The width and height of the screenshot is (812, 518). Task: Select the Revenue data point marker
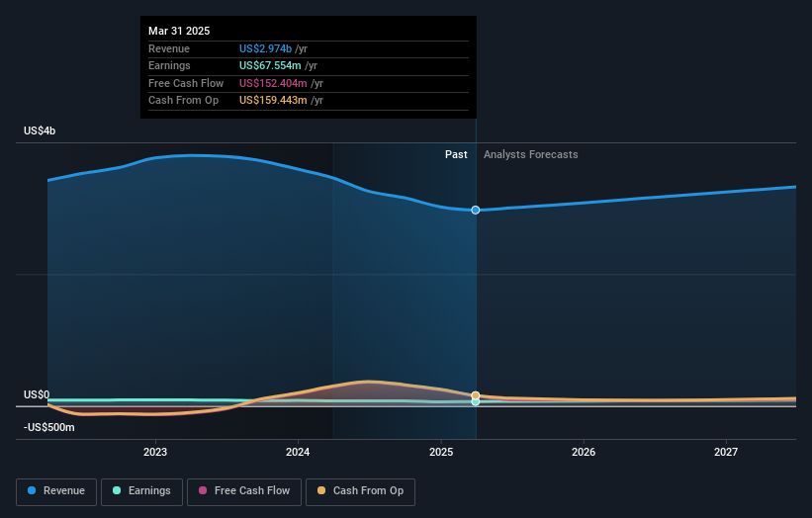click(476, 211)
